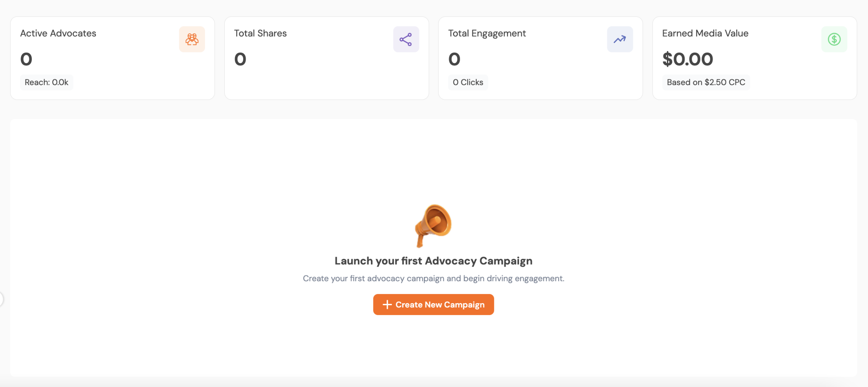Click the Total Shares count value

(x=240, y=59)
